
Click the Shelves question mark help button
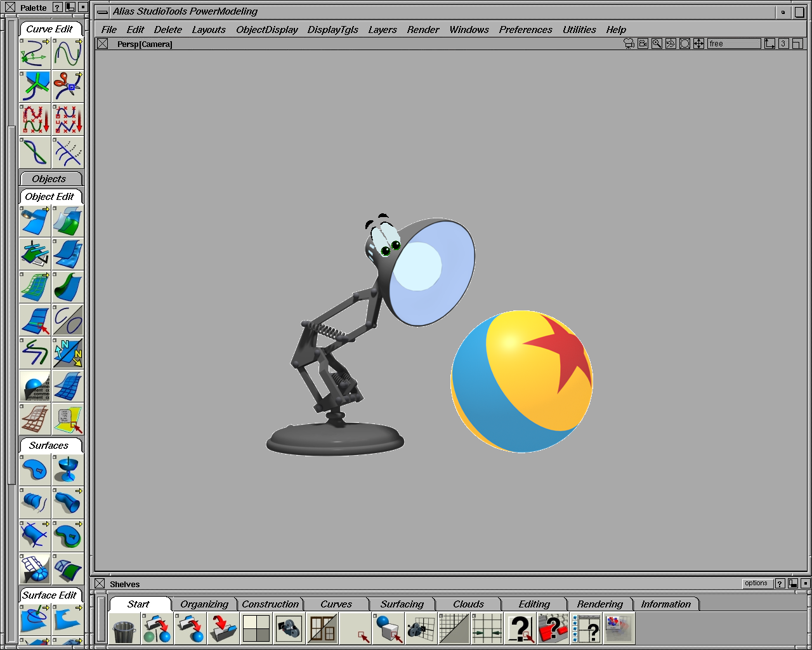pyautogui.click(x=780, y=583)
